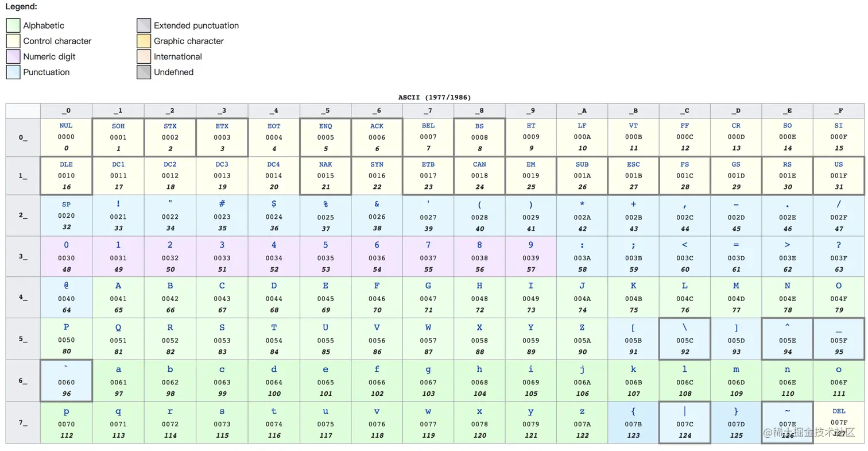The width and height of the screenshot is (868, 451).
Task: Click the LF cell 000A
Action: pyautogui.click(x=582, y=137)
